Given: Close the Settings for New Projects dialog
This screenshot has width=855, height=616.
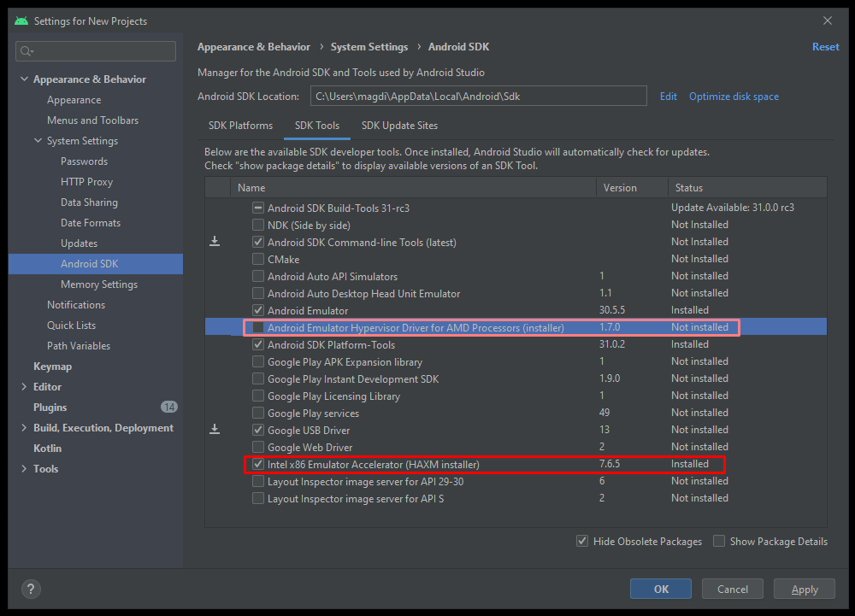Looking at the screenshot, I should [x=827, y=21].
